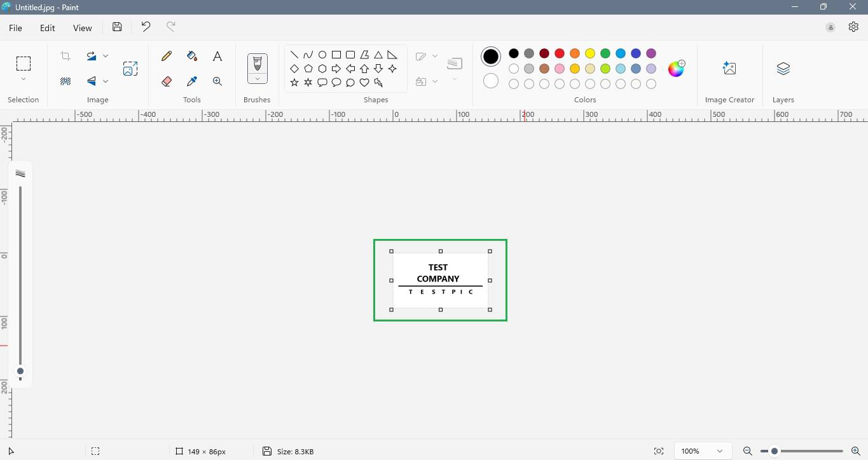The width and height of the screenshot is (868, 460).
Task: Pick the red color swatch
Action: pos(560,53)
